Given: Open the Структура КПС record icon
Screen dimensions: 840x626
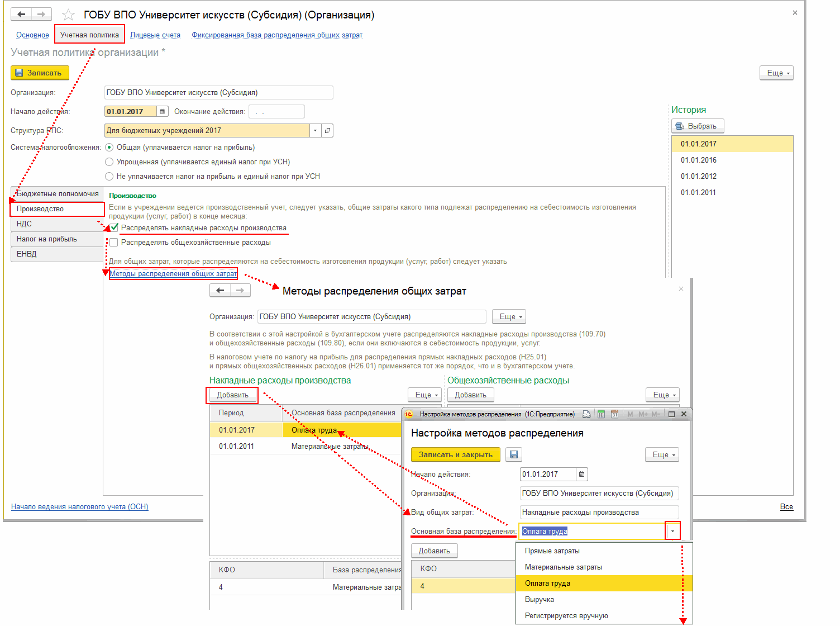Looking at the screenshot, I should [x=328, y=131].
